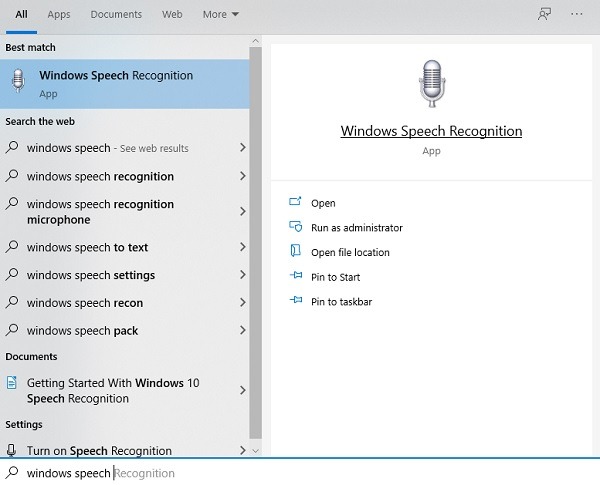600x485 pixels.
Task: Click the feedback icon in the search header
Action: (x=544, y=15)
